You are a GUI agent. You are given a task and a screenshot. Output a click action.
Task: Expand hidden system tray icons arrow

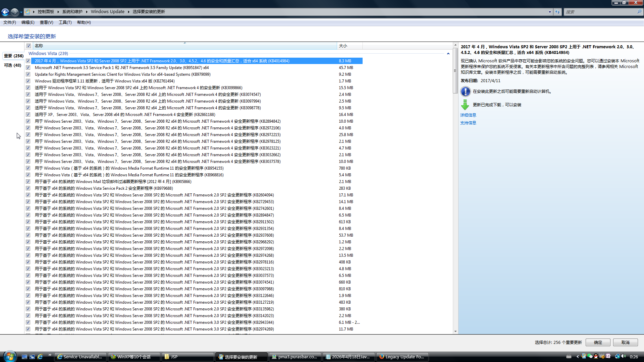(x=578, y=357)
